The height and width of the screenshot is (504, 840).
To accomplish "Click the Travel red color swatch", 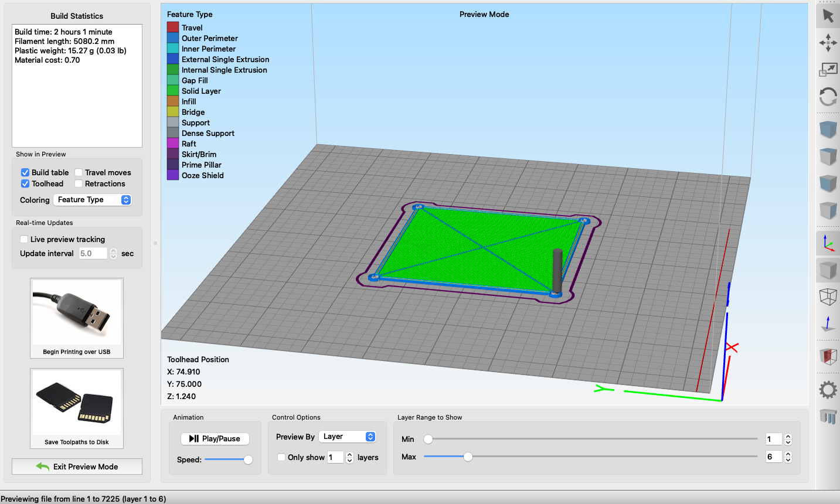I will coord(173,28).
